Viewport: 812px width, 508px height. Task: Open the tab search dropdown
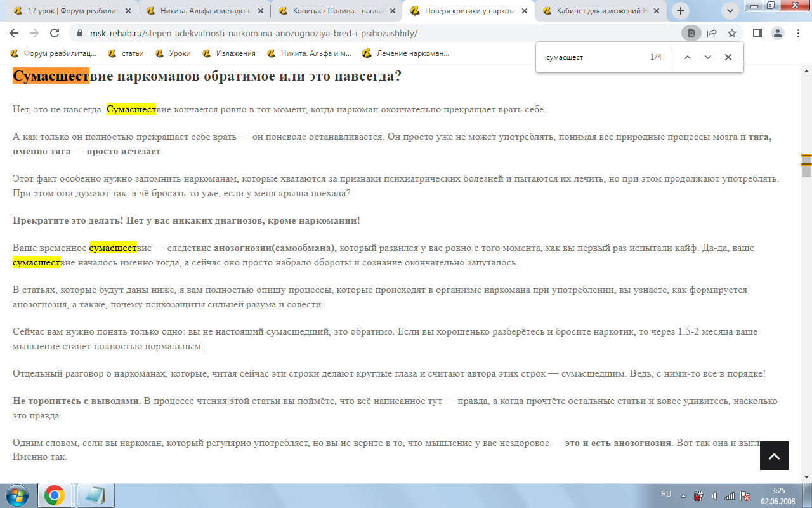(x=730, y=11)
